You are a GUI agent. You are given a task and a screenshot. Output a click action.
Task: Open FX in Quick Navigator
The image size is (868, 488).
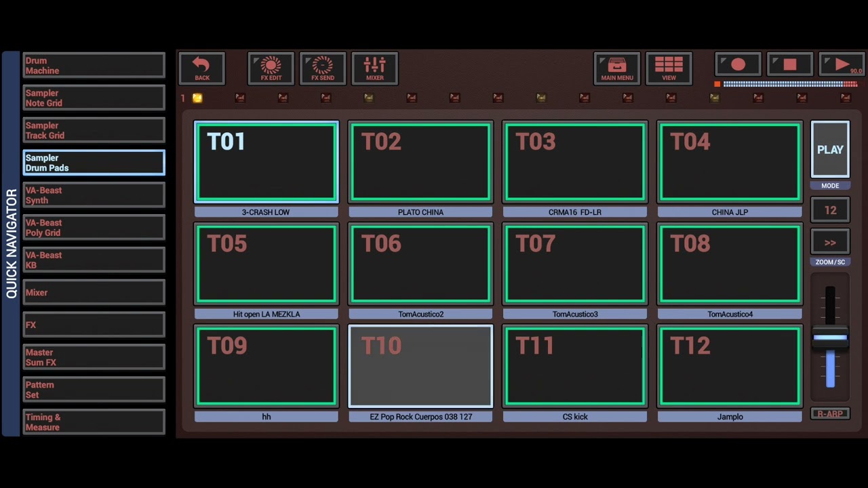pos(94,325)
